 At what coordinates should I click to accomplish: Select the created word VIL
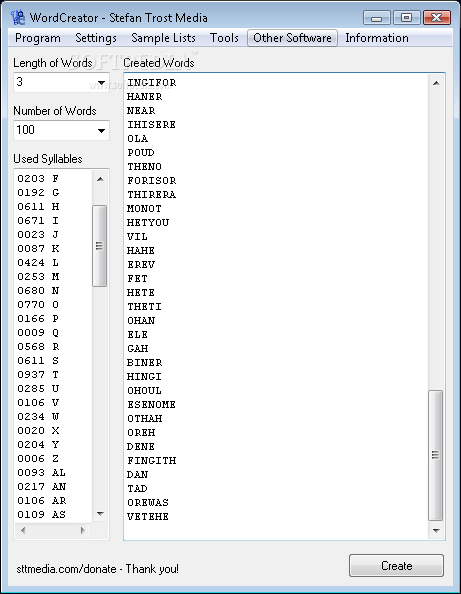pyautogui.click(x=137, y=237)
